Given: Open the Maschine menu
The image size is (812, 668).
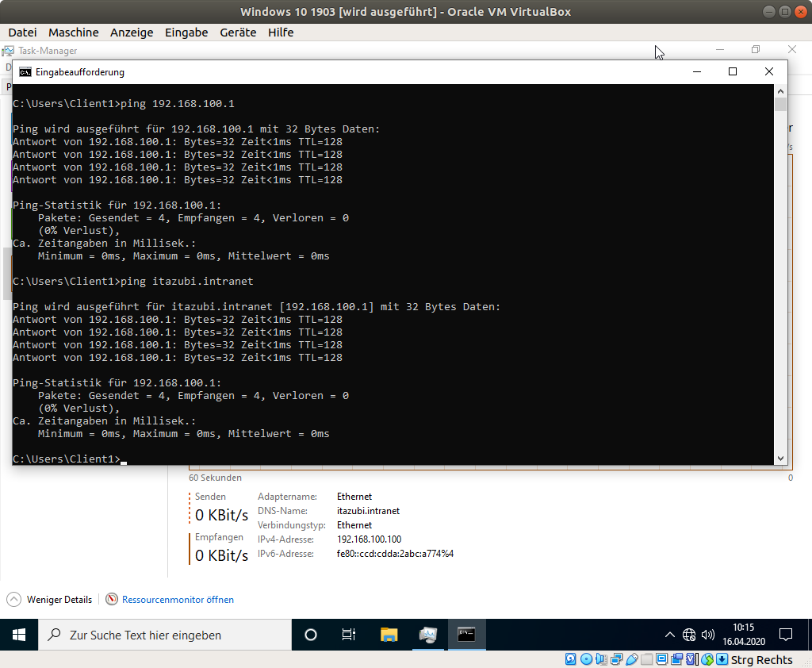Looking at the screenshot, I should [74, 32].
